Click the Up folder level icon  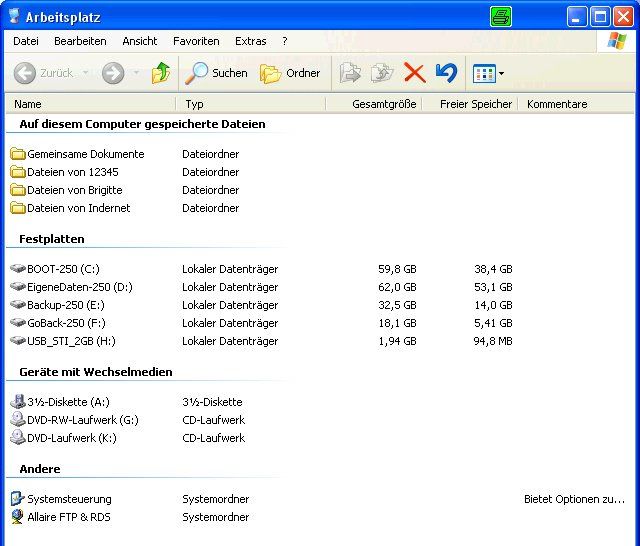click(160, 73)
